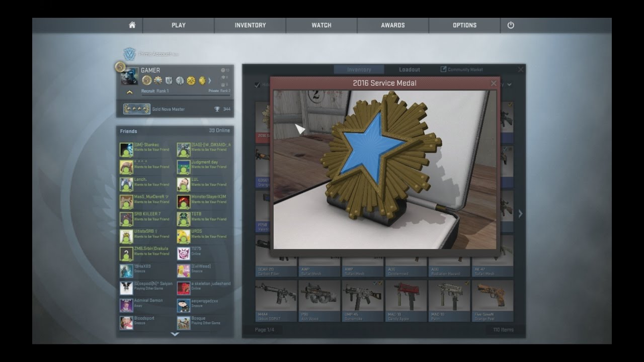The height and width of the screenshot is (362, 644).
Task: Select Judgment day's avatar
Action: [x=184, y=167]
